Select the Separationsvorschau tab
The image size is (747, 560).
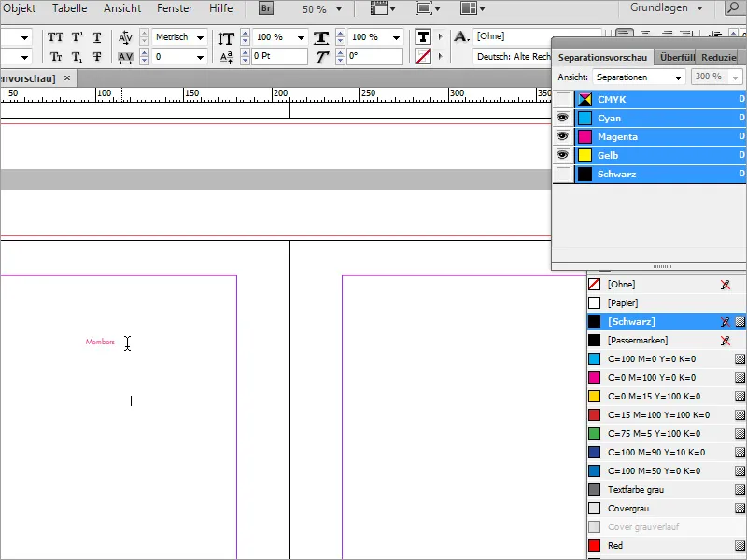[602, 57]
